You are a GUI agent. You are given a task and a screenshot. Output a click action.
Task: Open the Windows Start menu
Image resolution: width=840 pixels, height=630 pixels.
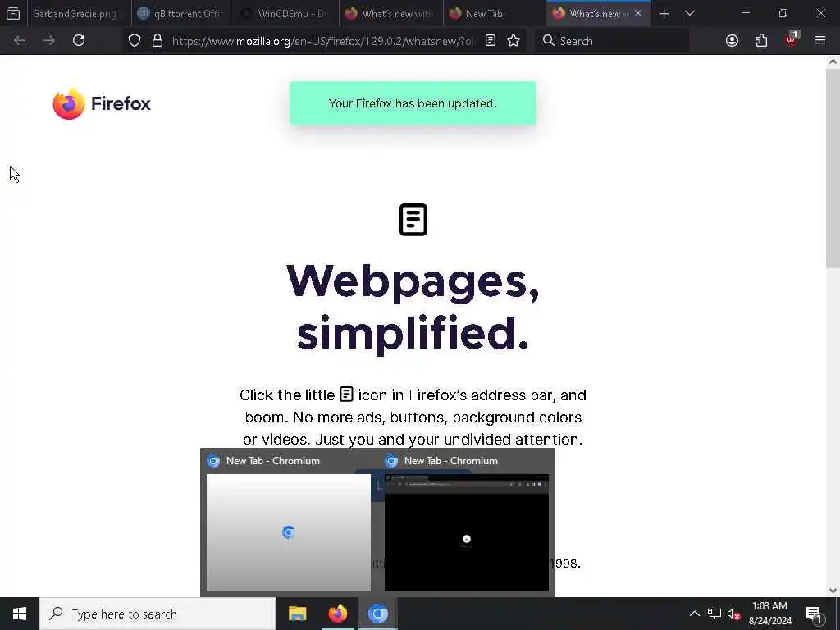(20, 614)
